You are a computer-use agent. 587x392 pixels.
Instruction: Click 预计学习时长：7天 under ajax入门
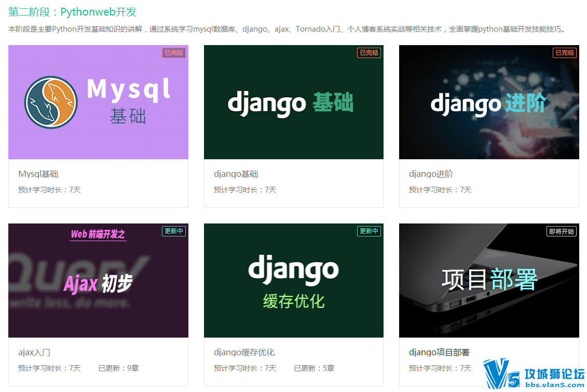tap(49, 369)
